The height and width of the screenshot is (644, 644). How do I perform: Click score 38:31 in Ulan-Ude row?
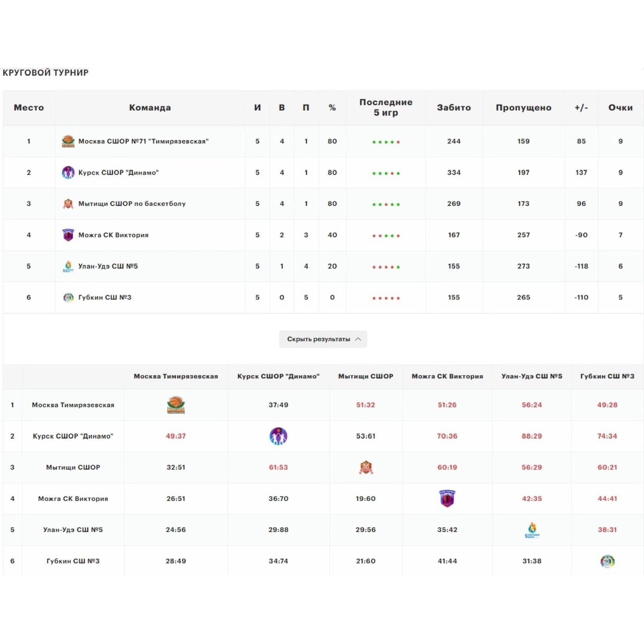607,530
